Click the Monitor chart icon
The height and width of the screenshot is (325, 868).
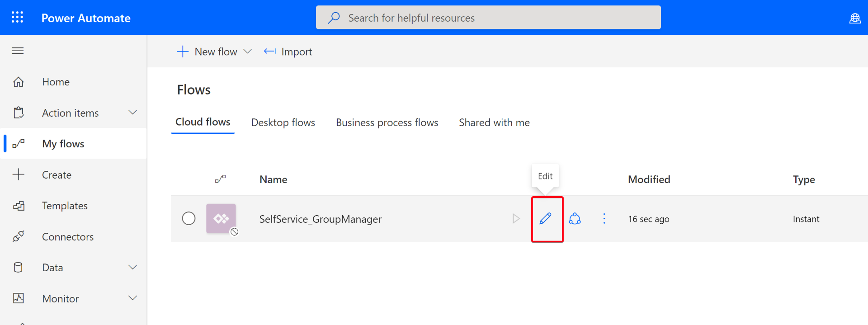tap(19, 298)
